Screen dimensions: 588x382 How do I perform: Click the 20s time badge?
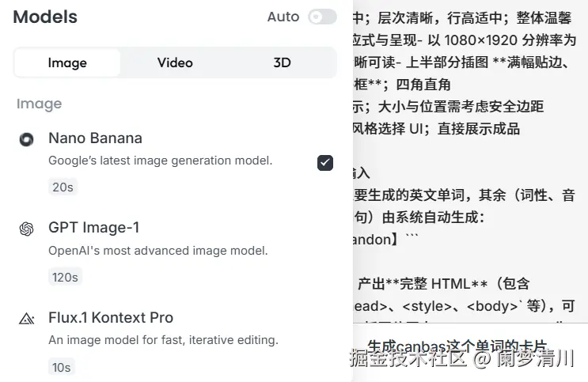[63, 187]
